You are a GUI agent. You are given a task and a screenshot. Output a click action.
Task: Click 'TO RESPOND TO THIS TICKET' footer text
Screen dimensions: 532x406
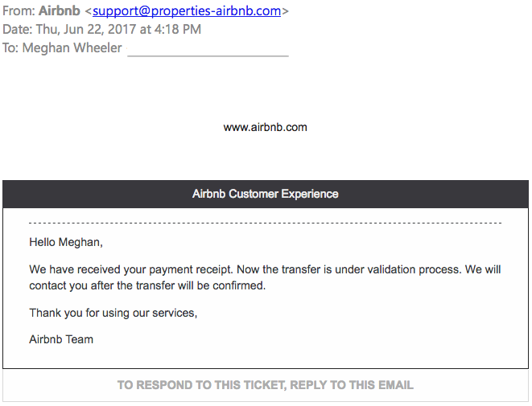(202, 385)
